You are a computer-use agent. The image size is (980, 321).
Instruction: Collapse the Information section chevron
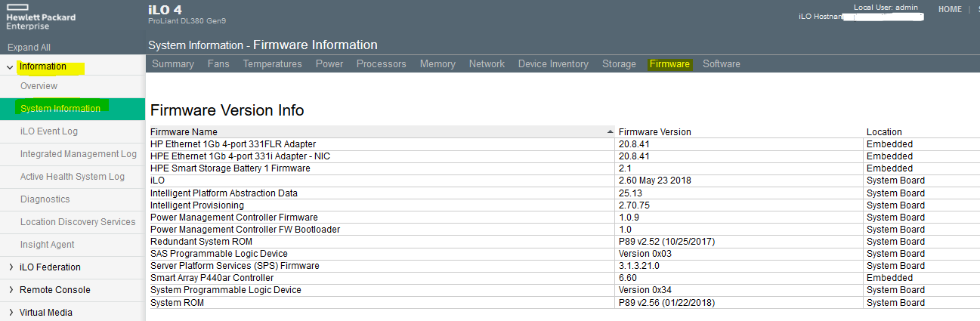(x=10, y=67)
